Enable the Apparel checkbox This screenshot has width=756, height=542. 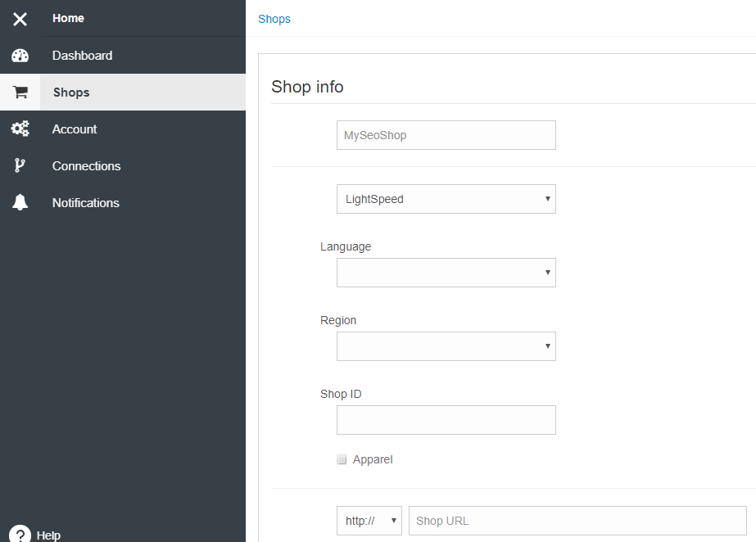pyautogui.click(x=342, y=459)
